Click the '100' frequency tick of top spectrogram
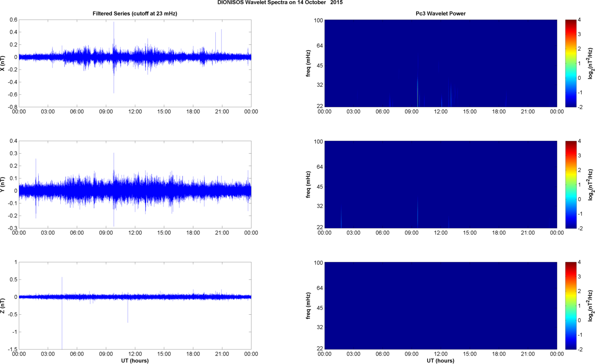Image resolution: width=595 pixels, height=364 pixels. click(x=318, y=20)
